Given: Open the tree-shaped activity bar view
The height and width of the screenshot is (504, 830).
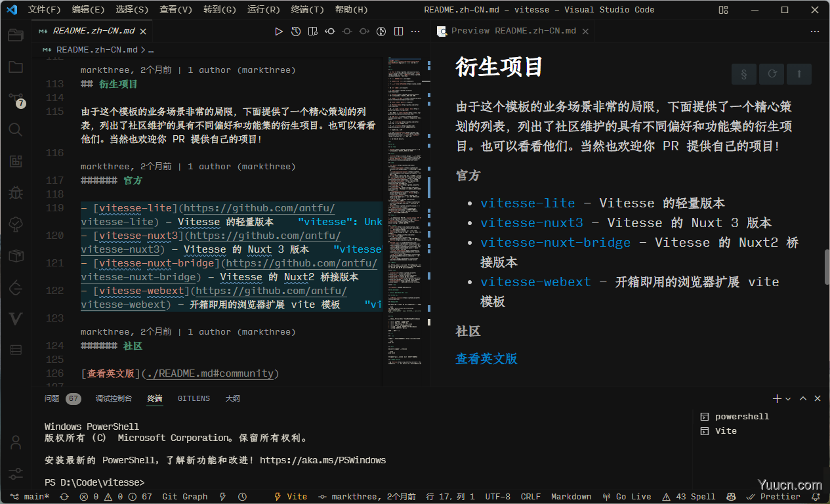Looking at the screenshot, I should click(x=15, y=224).
